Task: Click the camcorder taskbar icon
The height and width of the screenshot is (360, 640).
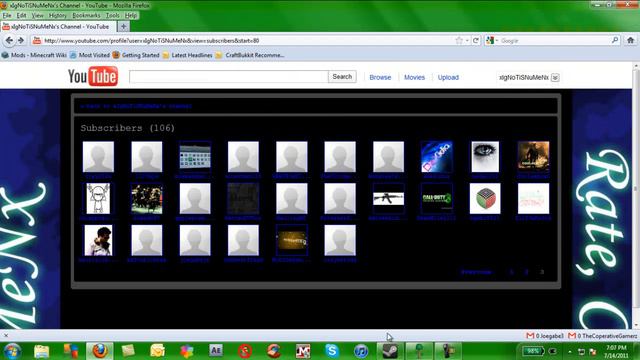Action: pyautogui.click(x=448, y=351)
